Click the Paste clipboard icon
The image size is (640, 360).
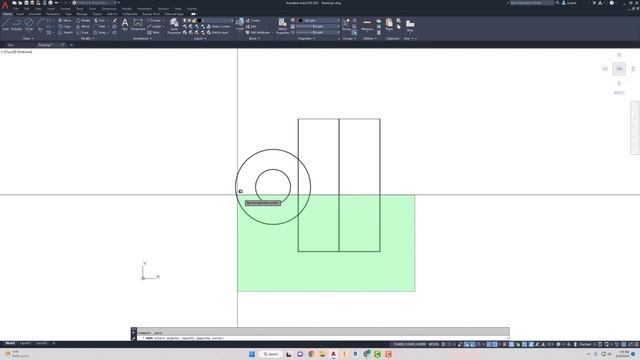pyautogui.click(x=389, y=24)
